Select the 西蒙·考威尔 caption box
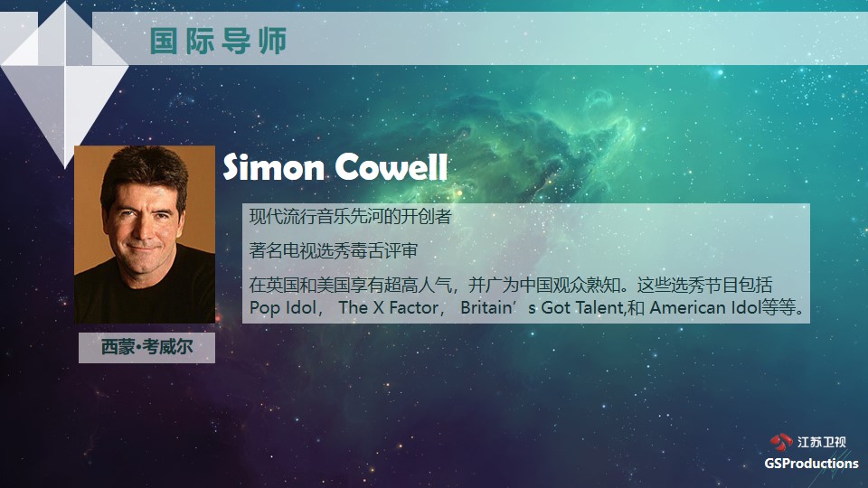This screenshot has width=868, height=488. 146,347
